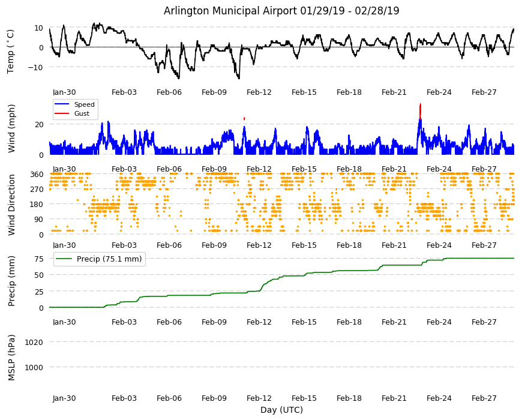Click the Wind Direction axis label

[11, 205]
